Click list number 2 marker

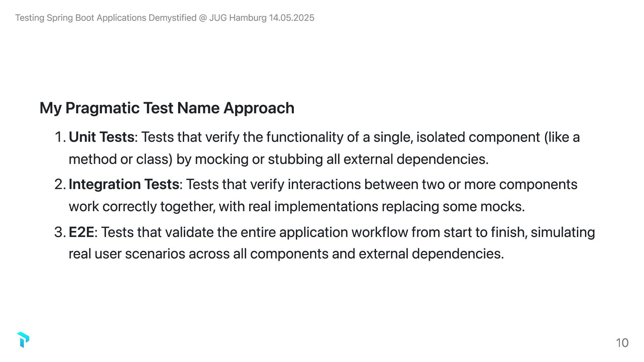(60, 184)
